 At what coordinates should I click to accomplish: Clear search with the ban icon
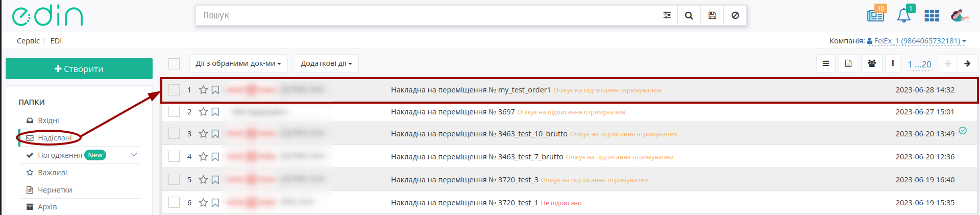(x=735, y=15)
